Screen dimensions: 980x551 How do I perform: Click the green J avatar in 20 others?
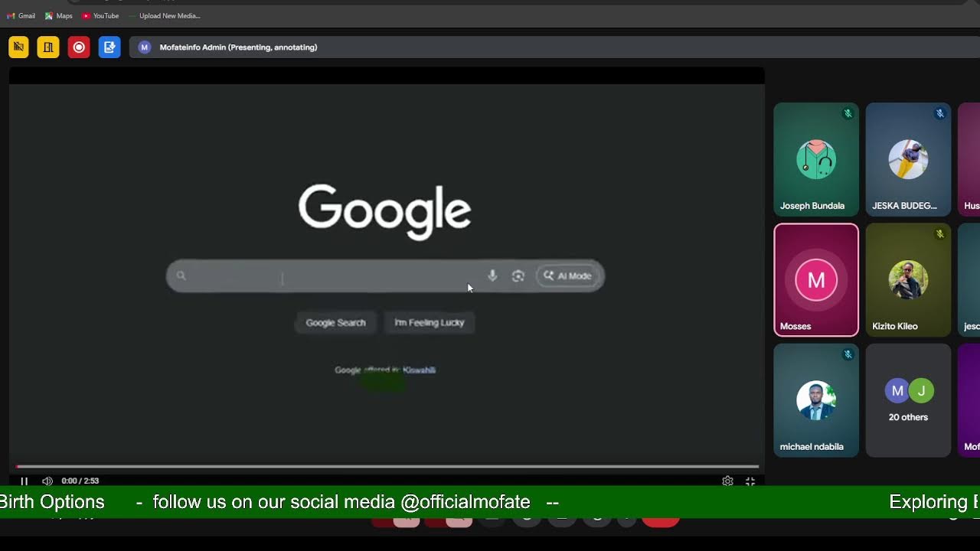[922, 391]
